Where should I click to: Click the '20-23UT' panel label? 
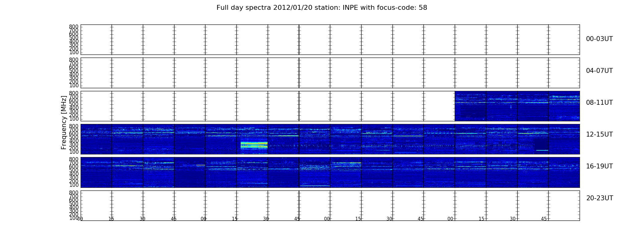[600, 198]
